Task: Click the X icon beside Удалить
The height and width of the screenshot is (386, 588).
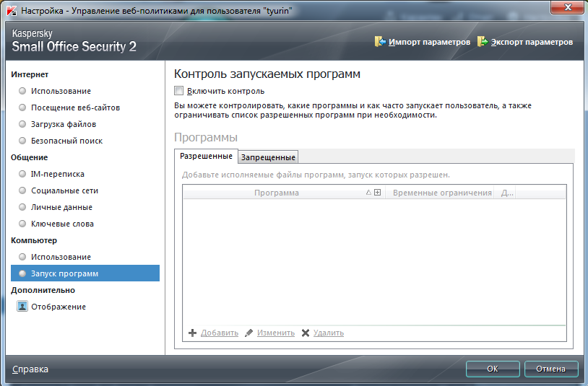Action: [x=306, y=333]
